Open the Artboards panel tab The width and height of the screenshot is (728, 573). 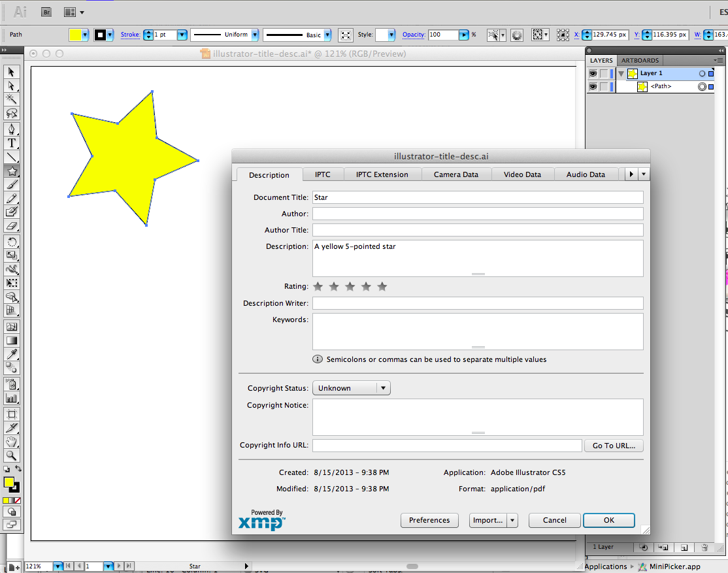click(x=640, y=61)
